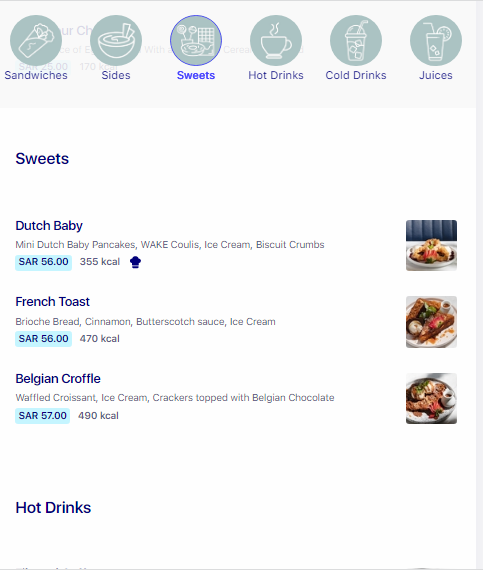Click French Toast SAR 56.00 price badge
The image size is (483, 570).
[x=44, y=339]
